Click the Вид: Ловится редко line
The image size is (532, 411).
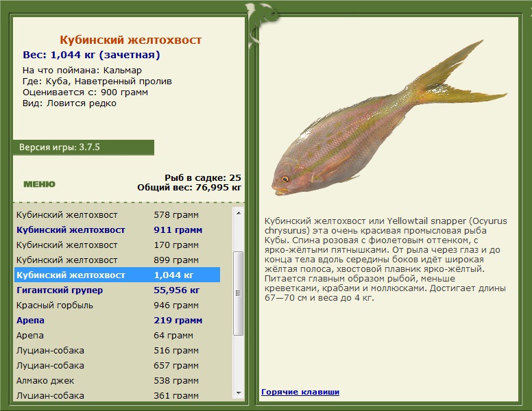[69, 103]
